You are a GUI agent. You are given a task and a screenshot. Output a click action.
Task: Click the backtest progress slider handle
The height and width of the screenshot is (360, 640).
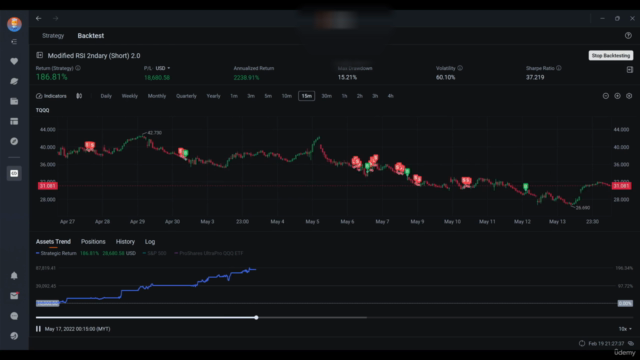coord(256,317)
